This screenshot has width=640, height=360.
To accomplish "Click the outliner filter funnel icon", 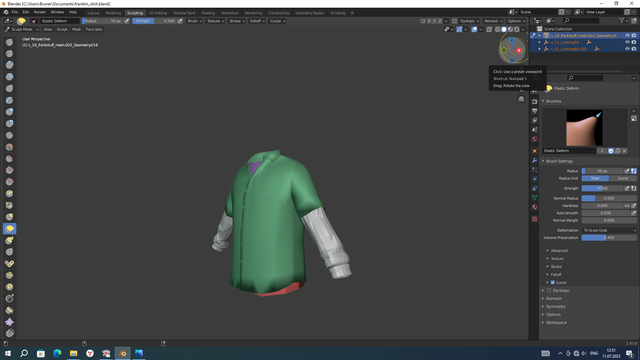I will coord(621,20).
